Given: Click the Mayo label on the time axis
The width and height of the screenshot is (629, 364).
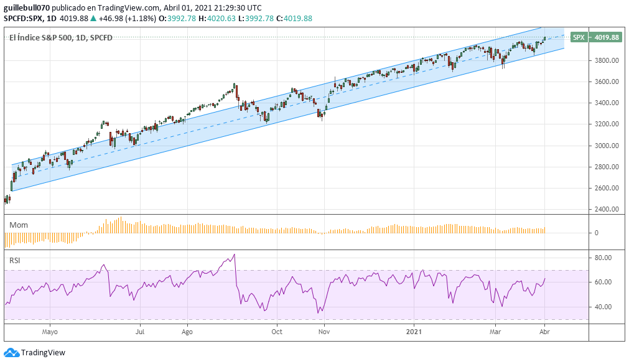Looking at the screenshot, I should click(50, 332).
